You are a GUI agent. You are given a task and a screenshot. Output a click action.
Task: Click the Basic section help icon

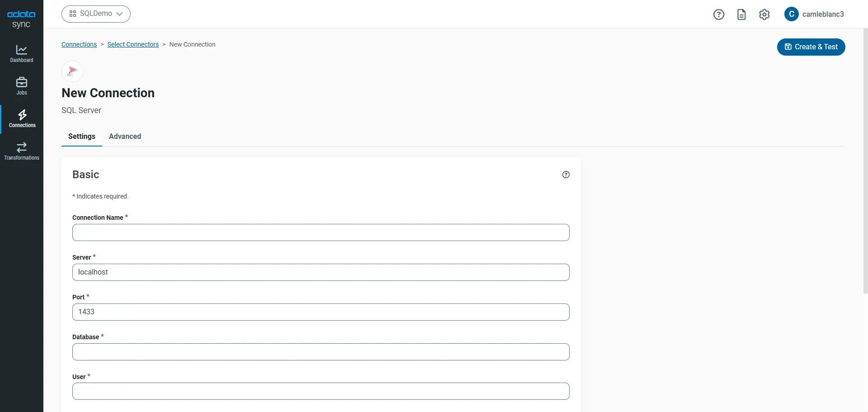tap(566, 175)
